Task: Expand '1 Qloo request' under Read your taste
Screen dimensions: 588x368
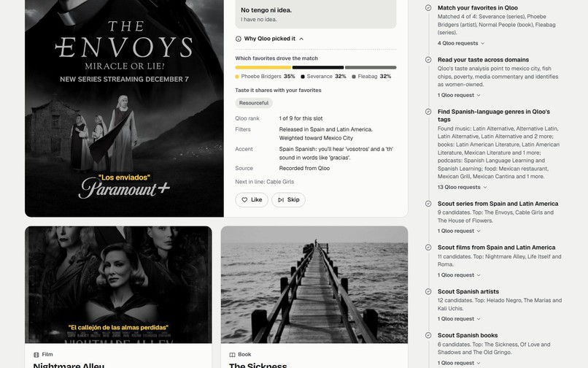Action: pyautogui.click(x=459, y=96)
